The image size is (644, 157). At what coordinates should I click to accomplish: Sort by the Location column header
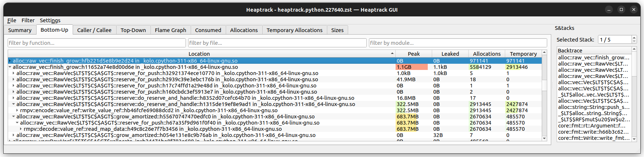pyautogui.click(x=202, y=54)
